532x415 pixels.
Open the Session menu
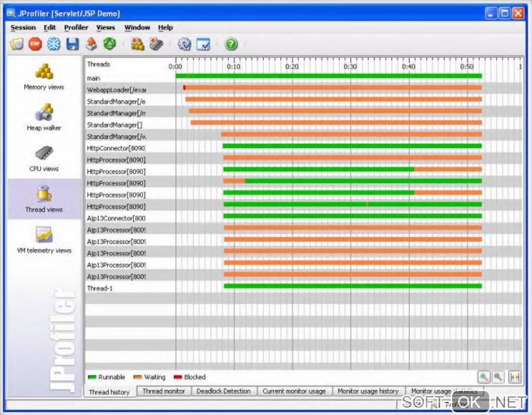[x=23, y=28]
